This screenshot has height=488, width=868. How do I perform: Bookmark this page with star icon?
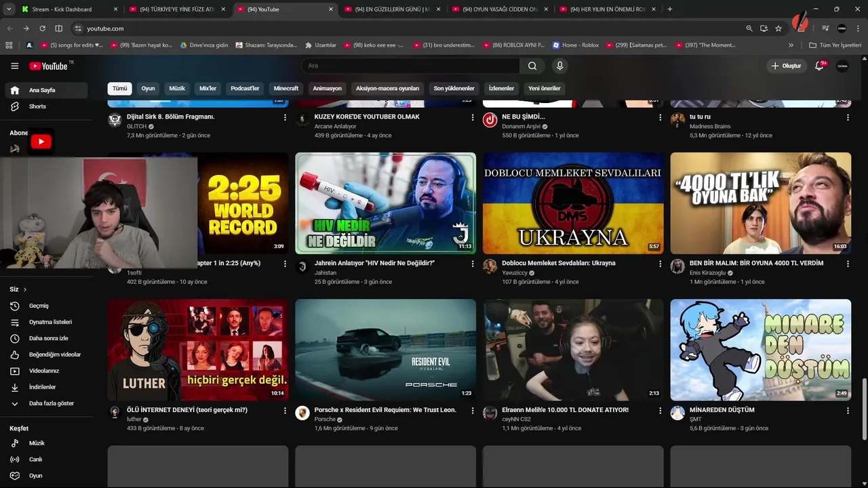(778, 28)
